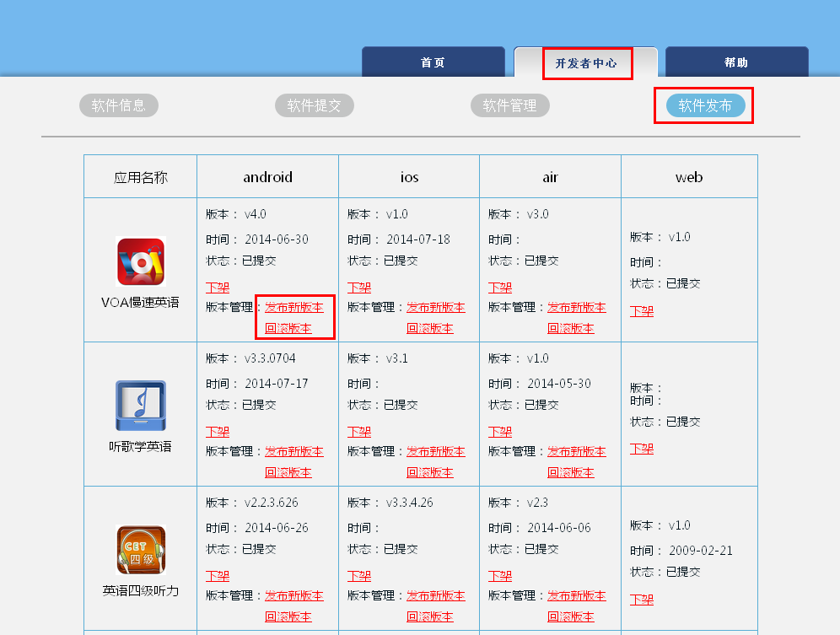Select the 软件发布 pill button
Screen dimensions: 840x635
pyautogui.click(x=706, y=105)
